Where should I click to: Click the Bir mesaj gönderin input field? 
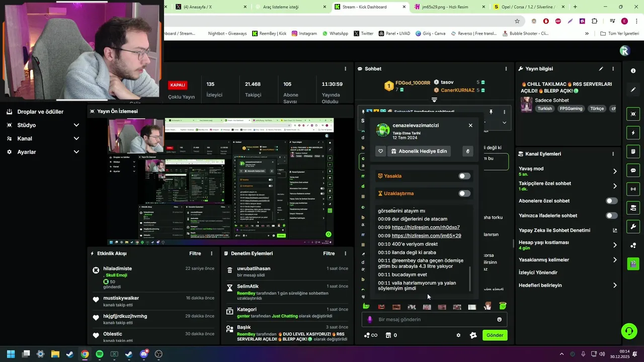(434, 319)
